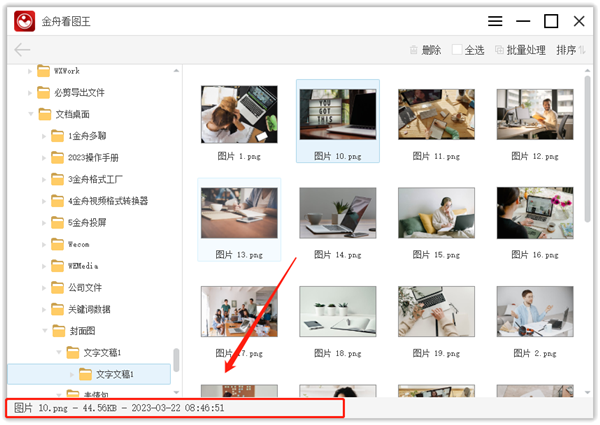
Task: Click the back arrow icon
Action: [x=22, y=50]
